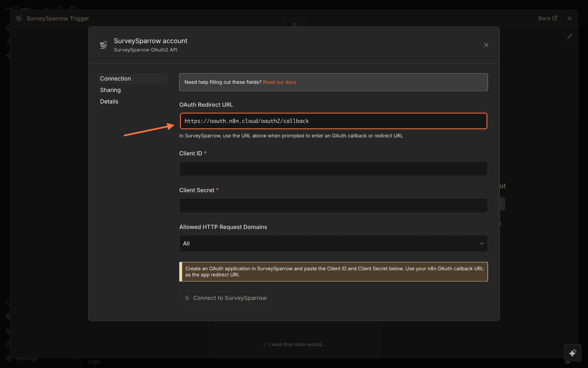Click the SurveySparrow Trigger node icon
Screen dimensions: 588x368
[x=19, y=18]
